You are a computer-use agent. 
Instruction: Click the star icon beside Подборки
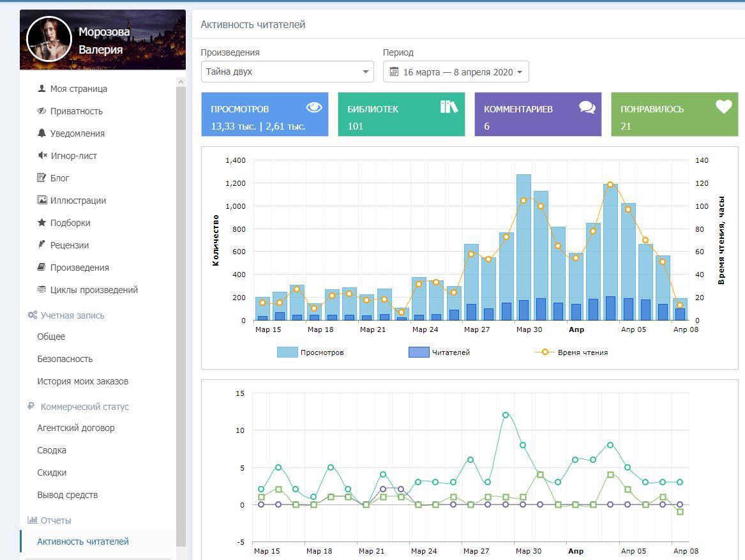[41, 223]
